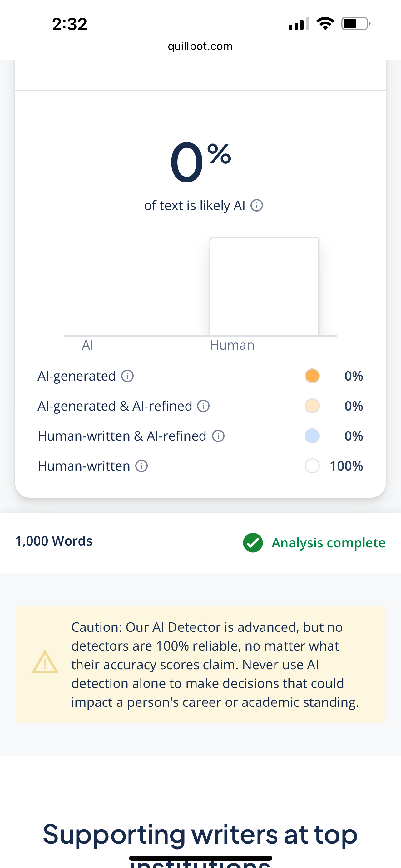Select the blue Human-written & AI-refined dot

tap(312, 436)
